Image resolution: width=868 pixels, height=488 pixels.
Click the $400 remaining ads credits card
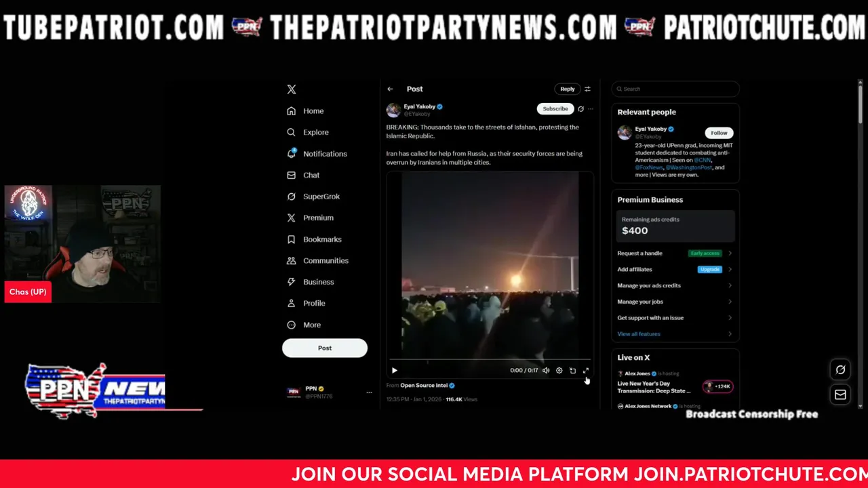pyautogui.click(x=675, y=226)
